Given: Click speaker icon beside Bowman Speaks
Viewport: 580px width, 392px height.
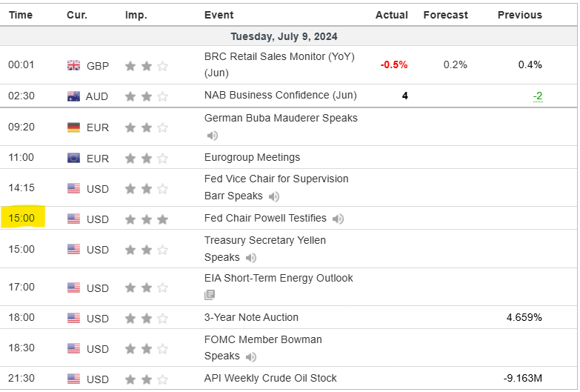Looking at the screenshot, I should 251,356.
